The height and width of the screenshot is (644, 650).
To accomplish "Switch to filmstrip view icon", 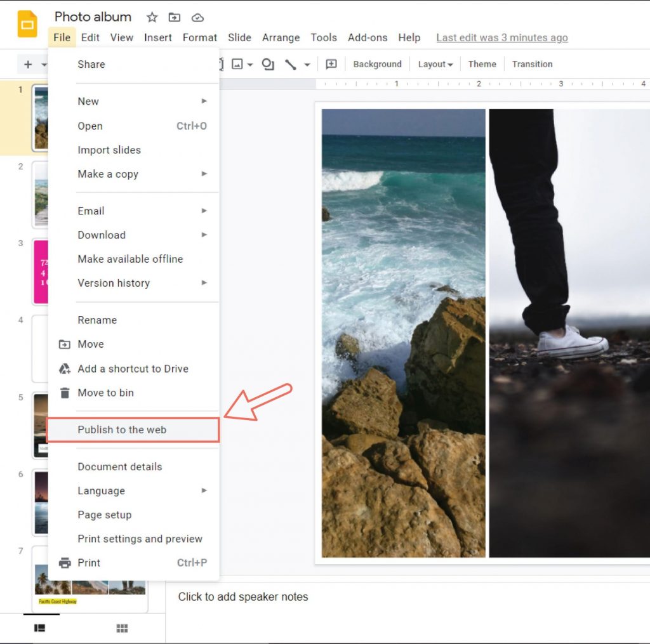I will [40, 628].
